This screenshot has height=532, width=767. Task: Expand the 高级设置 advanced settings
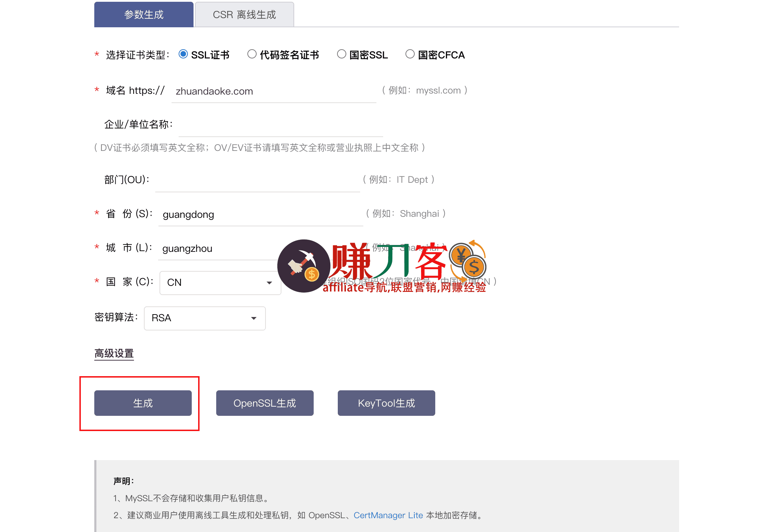(113, 353)
